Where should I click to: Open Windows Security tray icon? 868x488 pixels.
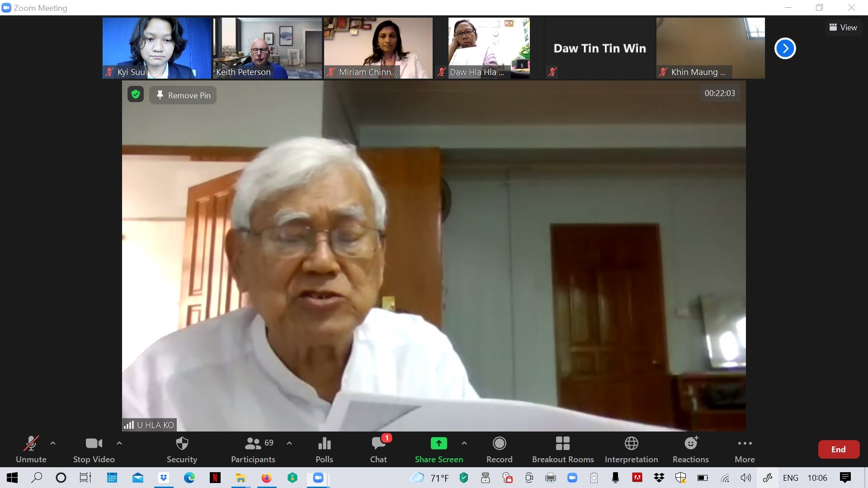[x=680, y=478]
